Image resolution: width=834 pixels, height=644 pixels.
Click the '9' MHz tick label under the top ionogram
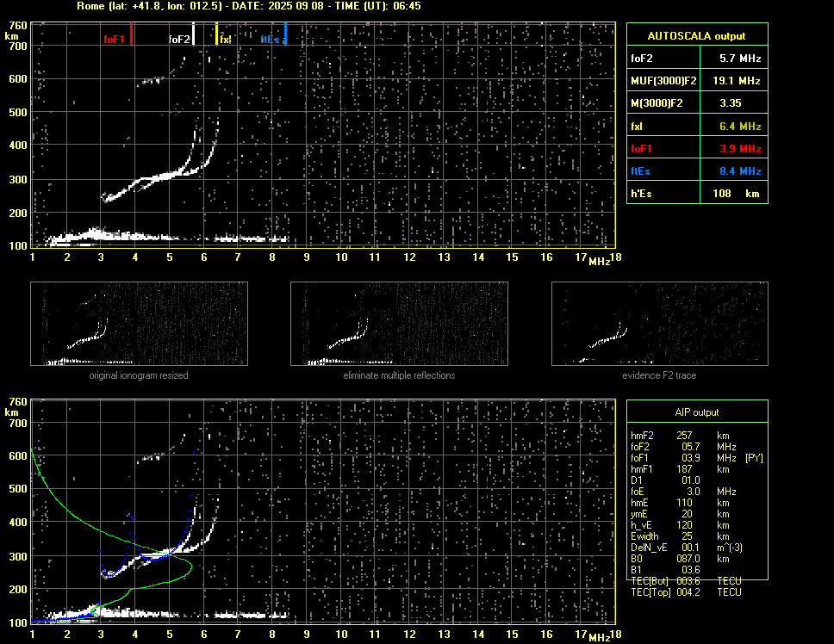307,257
